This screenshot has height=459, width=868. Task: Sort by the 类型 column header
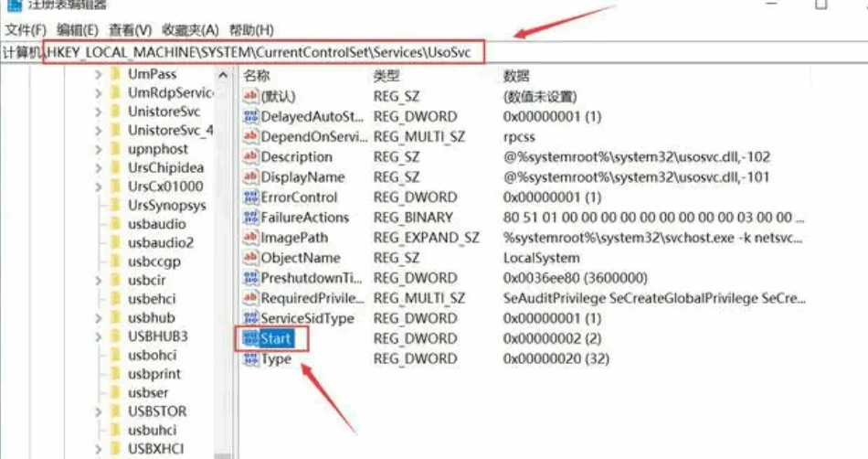click(386, 75)
